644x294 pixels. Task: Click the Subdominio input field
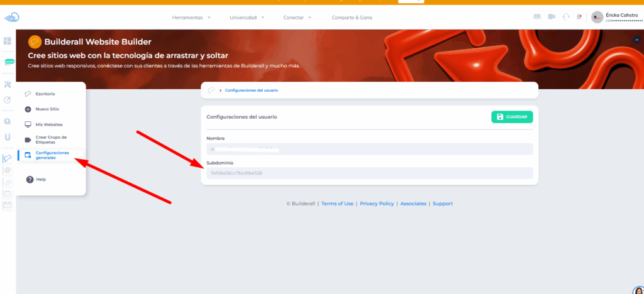[369, 173]
